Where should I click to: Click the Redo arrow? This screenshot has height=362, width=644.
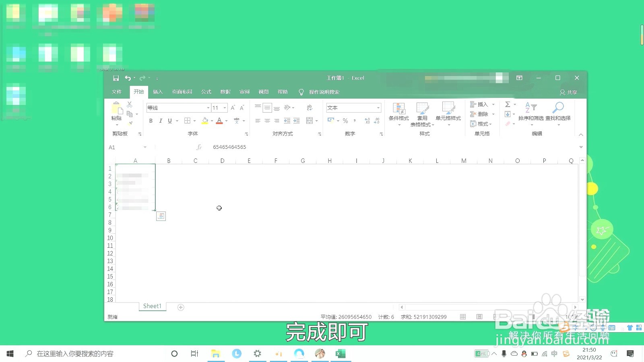point(142,78)
